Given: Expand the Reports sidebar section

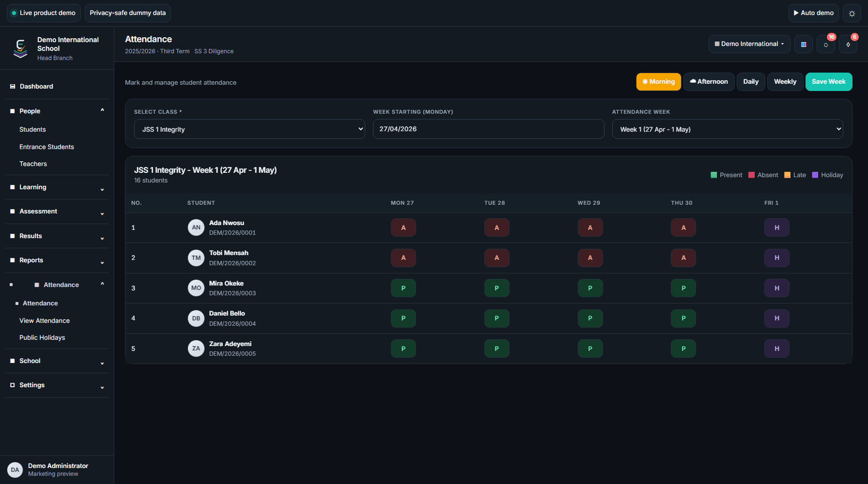Looking at the screenshot, I should pyautogui.click(x=57, y=260).
